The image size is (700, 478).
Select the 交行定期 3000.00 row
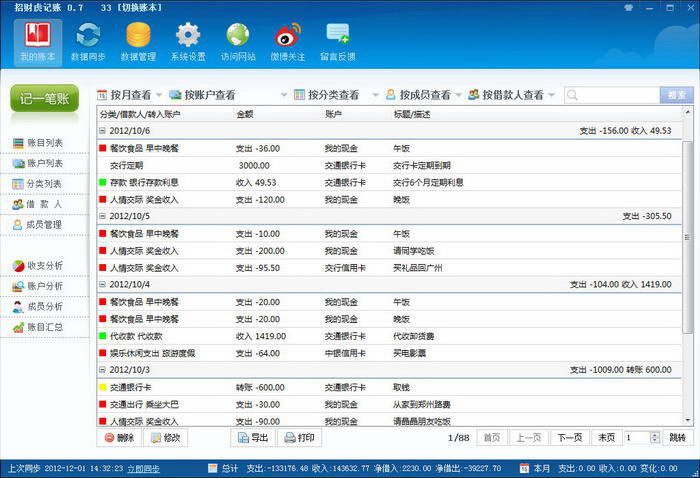tap(389, 166)
